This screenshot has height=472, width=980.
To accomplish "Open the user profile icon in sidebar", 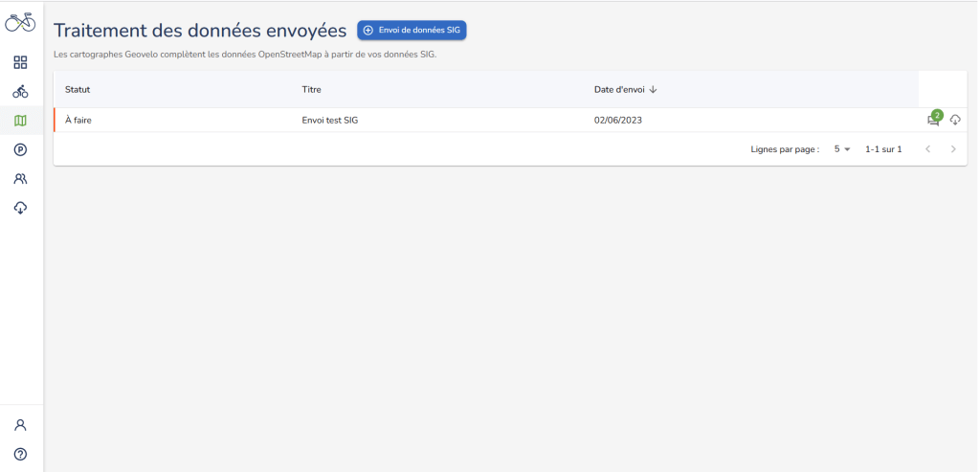I will tap(21, 425).
